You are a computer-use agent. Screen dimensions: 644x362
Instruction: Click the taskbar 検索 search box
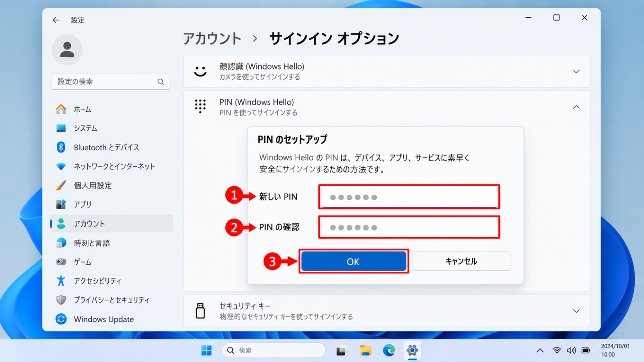coord(273,350)
